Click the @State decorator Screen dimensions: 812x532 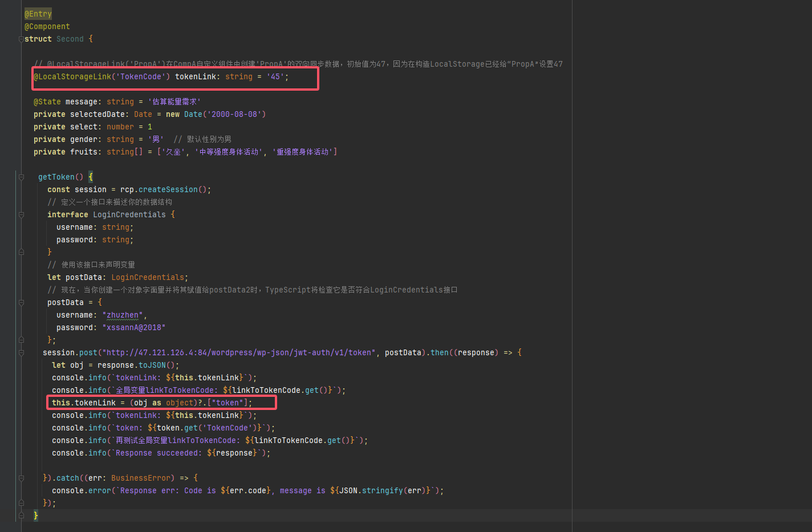(x=47, y=101)
